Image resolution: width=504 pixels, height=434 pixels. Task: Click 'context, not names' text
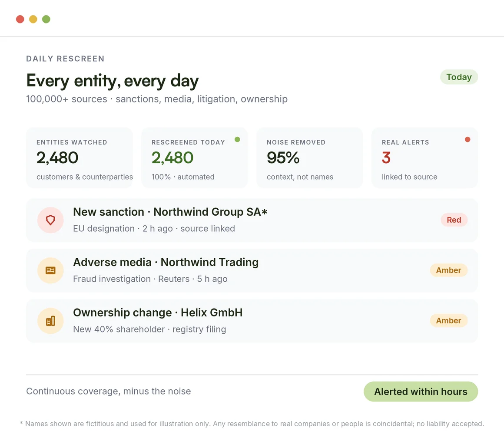(x=300, y=177)
